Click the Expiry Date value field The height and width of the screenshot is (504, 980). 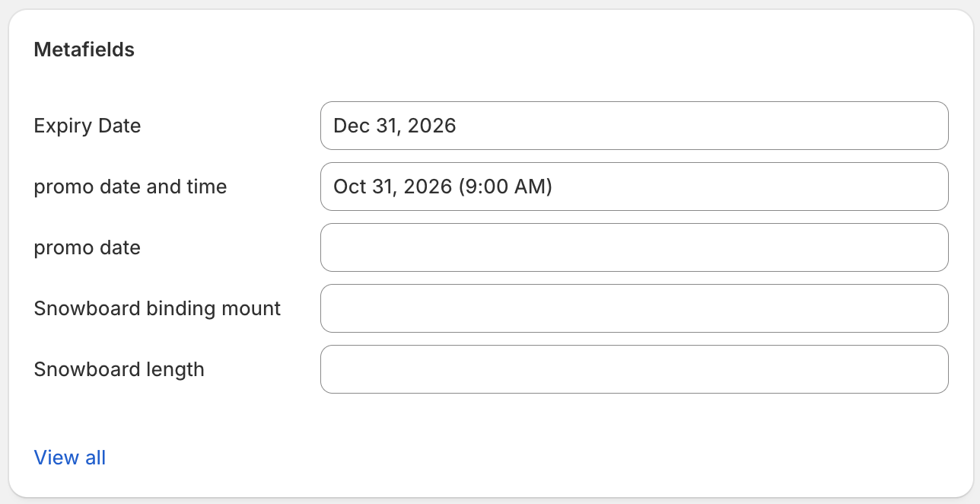coord(635,126)
